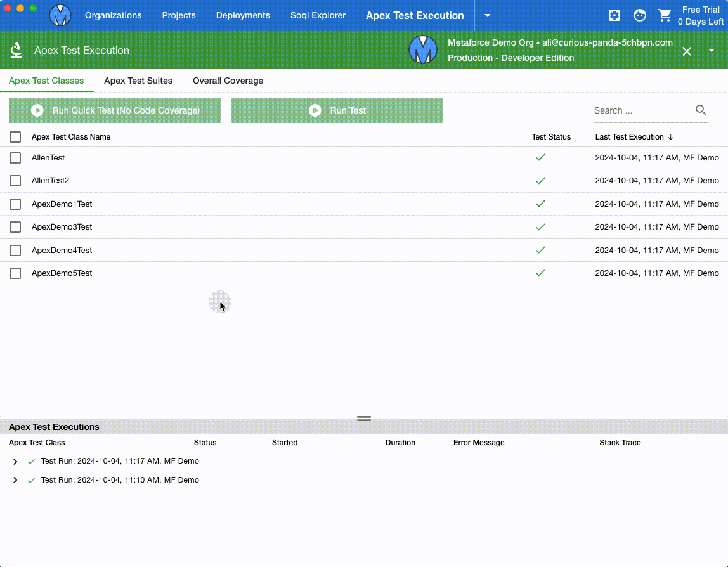Expand the 11:17 AM test run row
This screenshot has height=567, width=728.
click(x=15, y=462)
